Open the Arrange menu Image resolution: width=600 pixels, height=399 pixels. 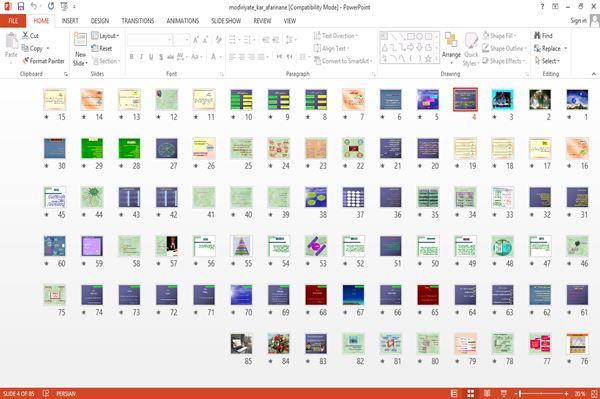coord(451,48)
